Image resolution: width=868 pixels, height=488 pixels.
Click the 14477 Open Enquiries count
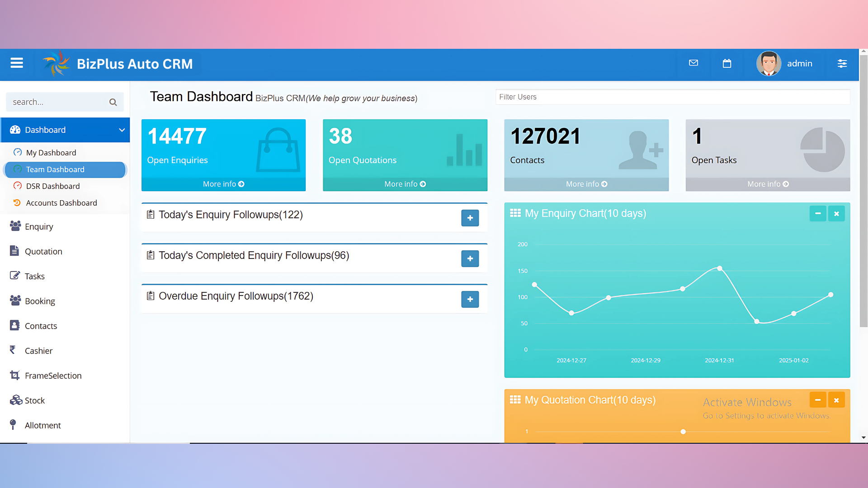(177, 136)
